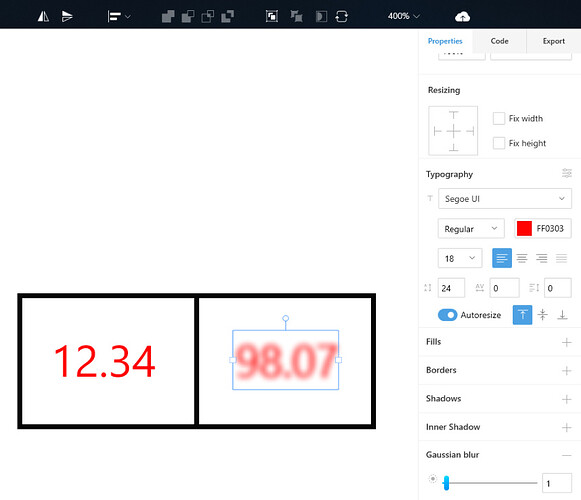This screenshot has width=581, height=500.
Task: Apply intersect boolean operation
Action: (208, 16)
